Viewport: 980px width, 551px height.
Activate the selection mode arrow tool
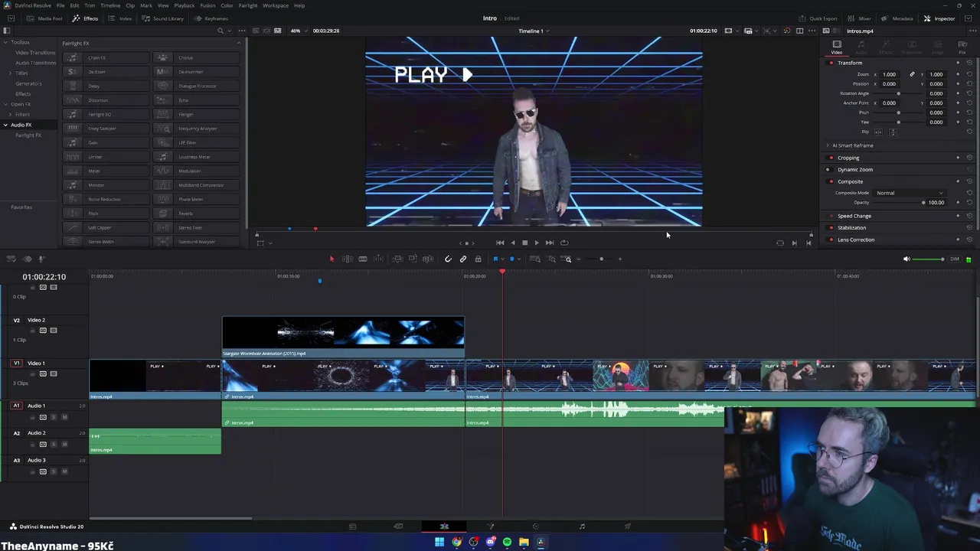point(332,259)
